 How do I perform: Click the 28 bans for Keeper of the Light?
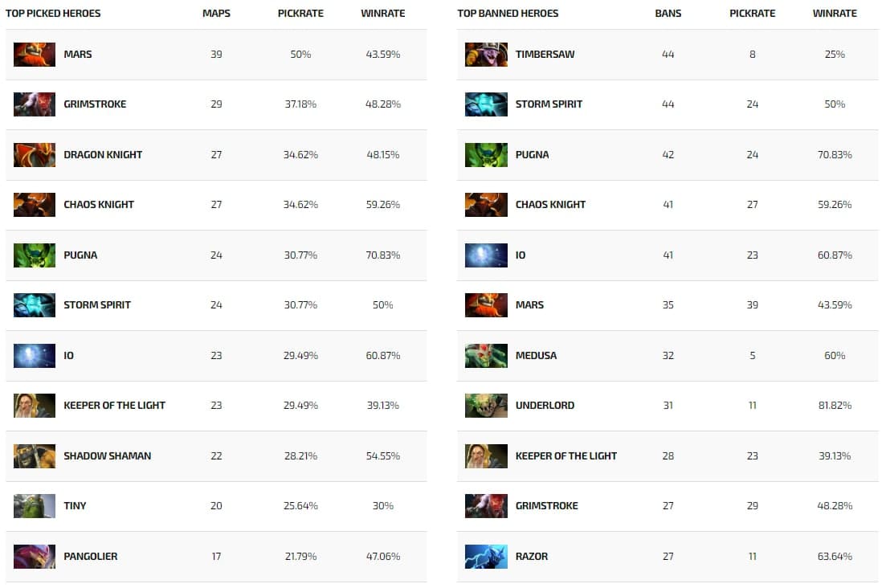pos(668,455)
